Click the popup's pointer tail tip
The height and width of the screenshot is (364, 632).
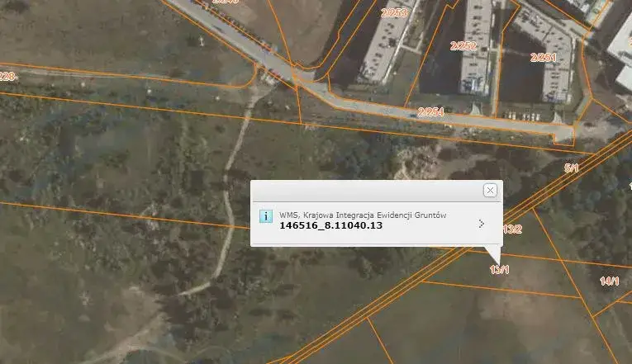pos(497,262)
